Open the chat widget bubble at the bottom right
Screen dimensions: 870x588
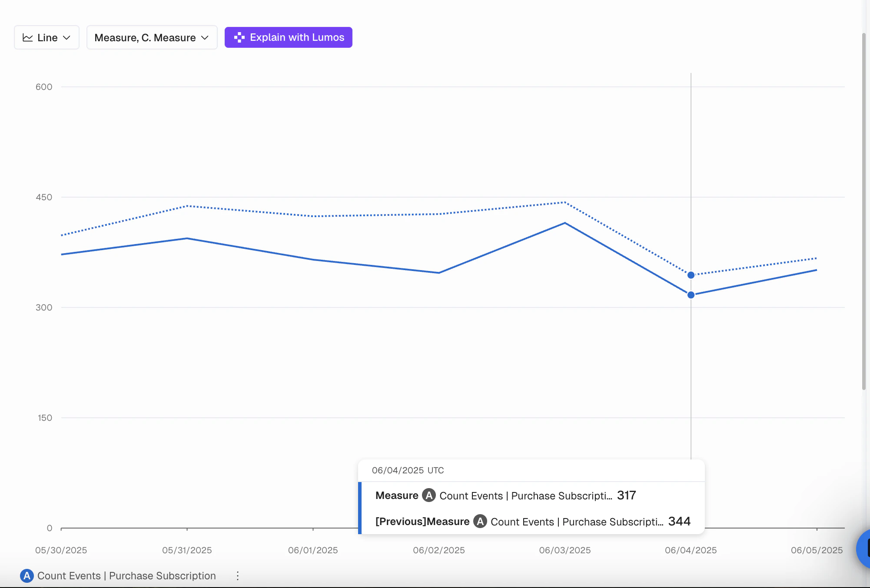click(864, 548)
